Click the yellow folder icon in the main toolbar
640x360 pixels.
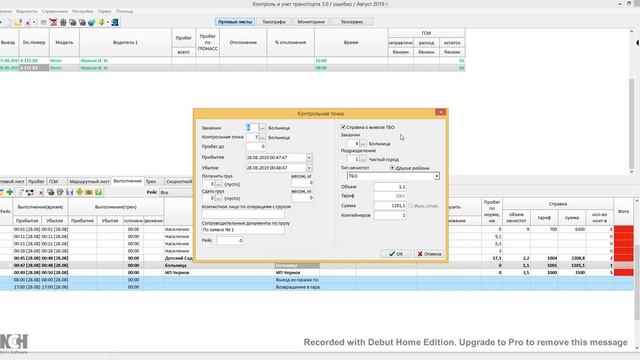(x=18, y=22)
